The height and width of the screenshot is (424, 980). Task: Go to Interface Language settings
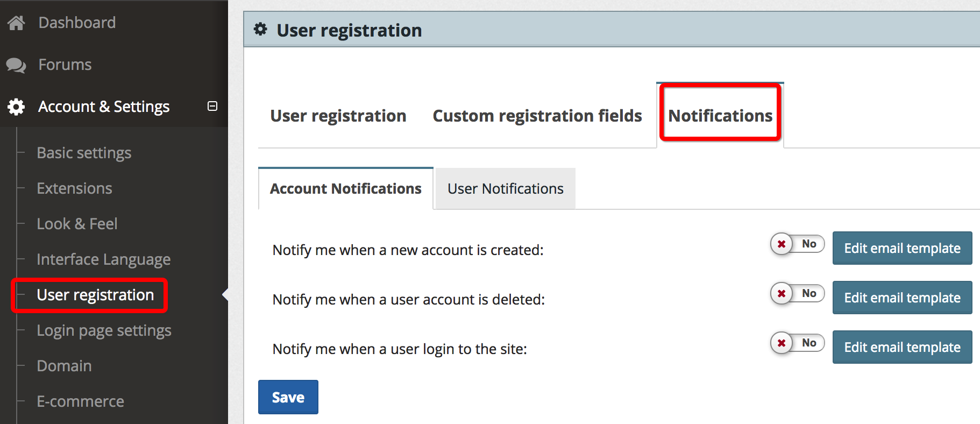tap(104, 259)
